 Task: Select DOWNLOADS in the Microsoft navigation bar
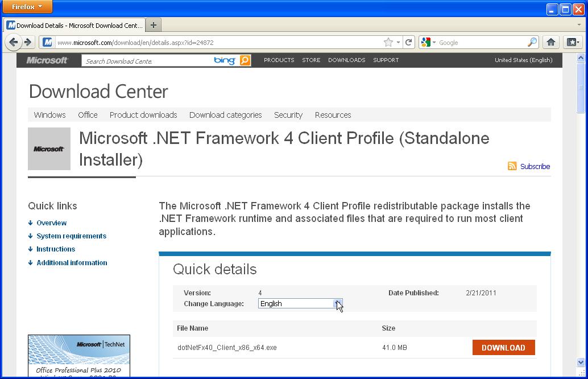(x=346, y=60)
